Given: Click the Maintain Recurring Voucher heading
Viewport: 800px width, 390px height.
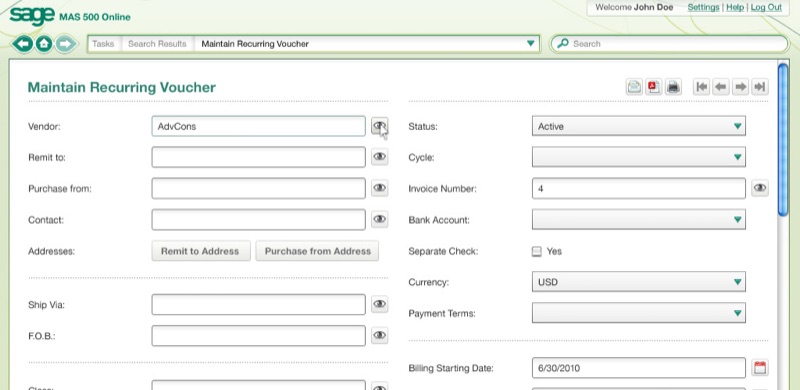Looking at the screenshot, I should click(121, 87).
